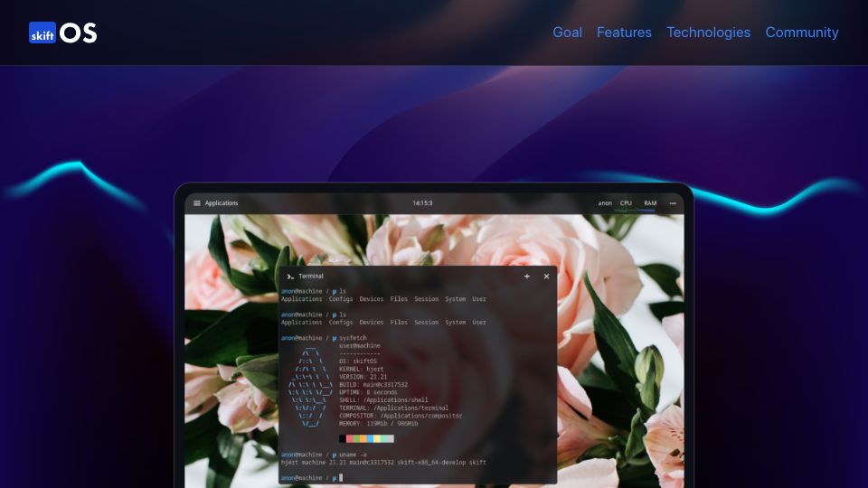Click the sysfetch ASCII art logo
The image size is (868, 488).
(x=310, y=389)
